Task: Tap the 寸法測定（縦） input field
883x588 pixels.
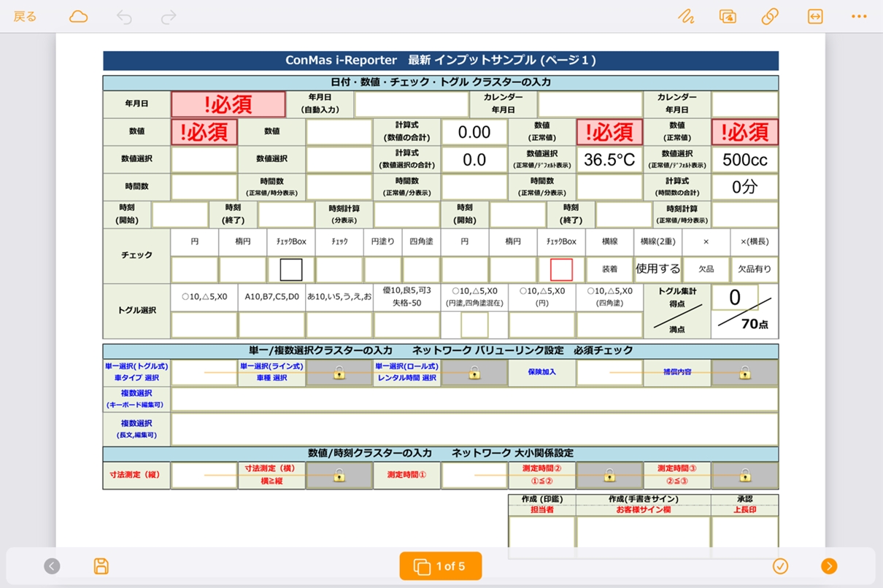Action: pyautogui.click(x=204, y=476)
